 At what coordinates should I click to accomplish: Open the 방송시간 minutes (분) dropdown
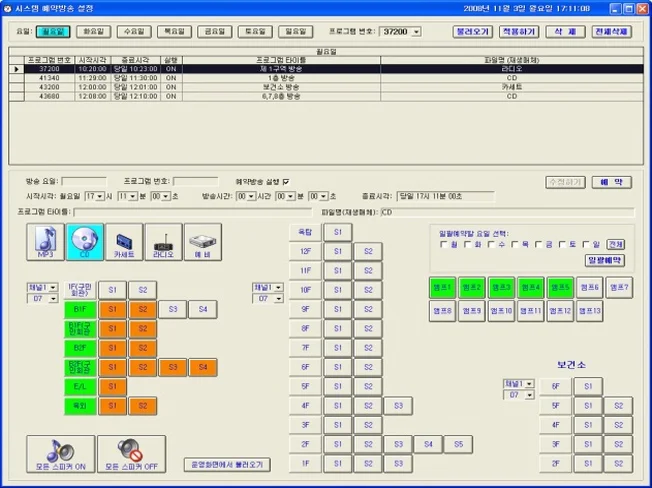291,196
